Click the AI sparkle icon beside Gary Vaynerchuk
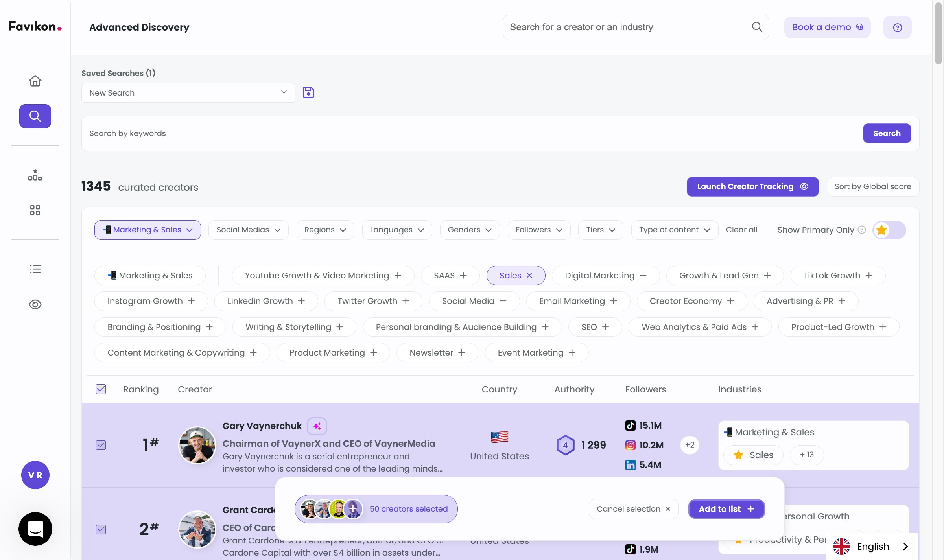 (317, 426)
